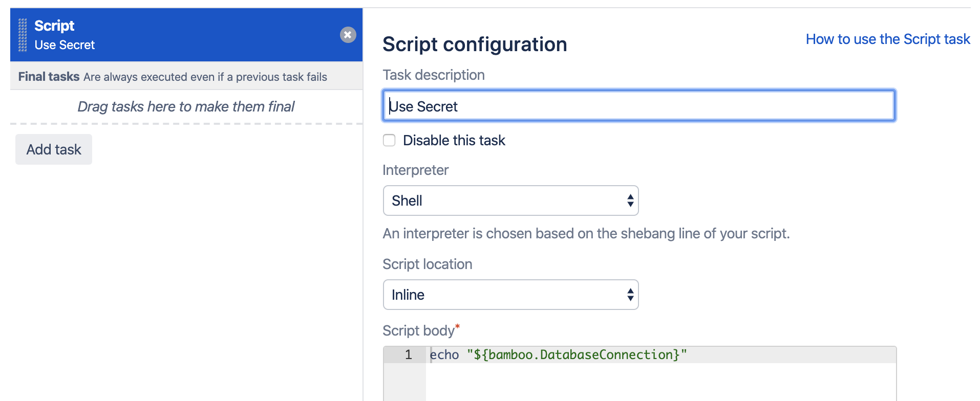Viewport: 980px width, 401px height.
Task: Click the Interpreter dropdown arrows
Action: click(630, 201)
